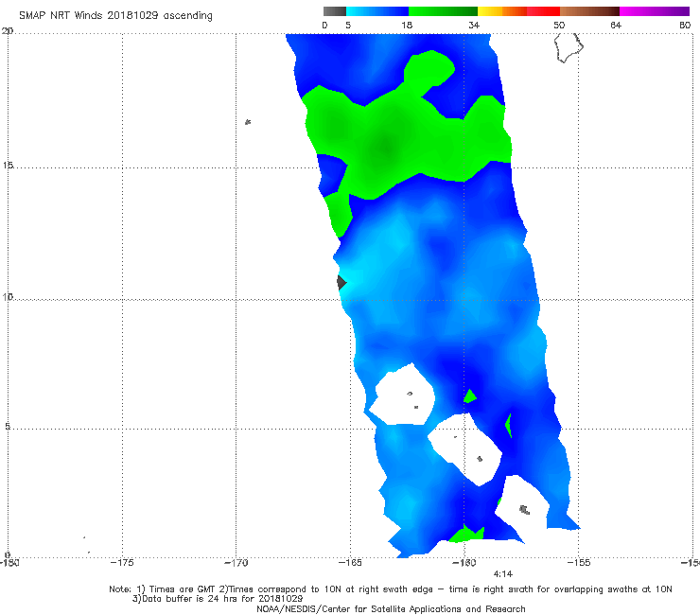Select the green segment of the wind color bar

443,11
